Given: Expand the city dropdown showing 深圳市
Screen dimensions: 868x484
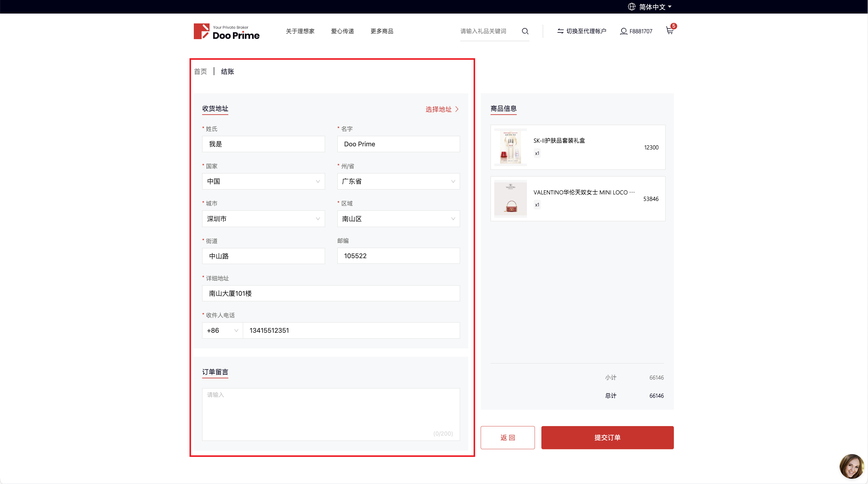Looking at the screenshot, I should (x=263, y=219).
